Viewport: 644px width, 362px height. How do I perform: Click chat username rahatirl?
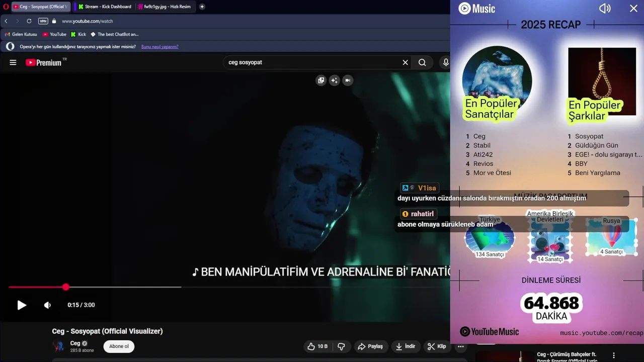coord(422,214)
